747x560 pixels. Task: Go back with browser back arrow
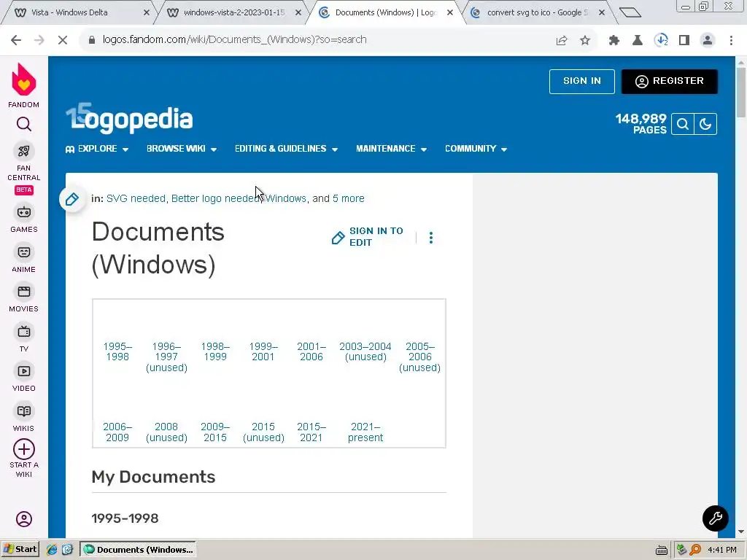(x=16, y=40)
